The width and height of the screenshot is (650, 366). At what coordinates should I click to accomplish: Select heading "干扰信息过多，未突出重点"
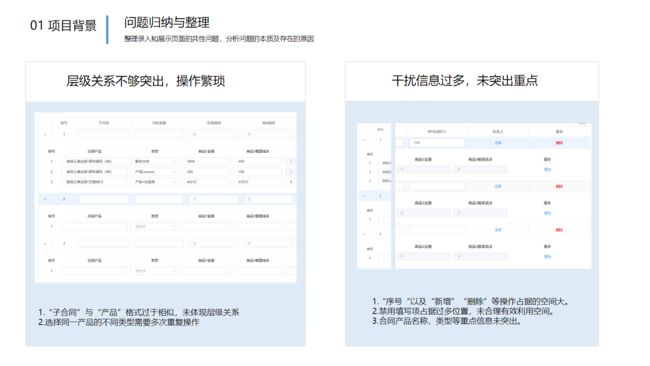[x=465, y=80]
